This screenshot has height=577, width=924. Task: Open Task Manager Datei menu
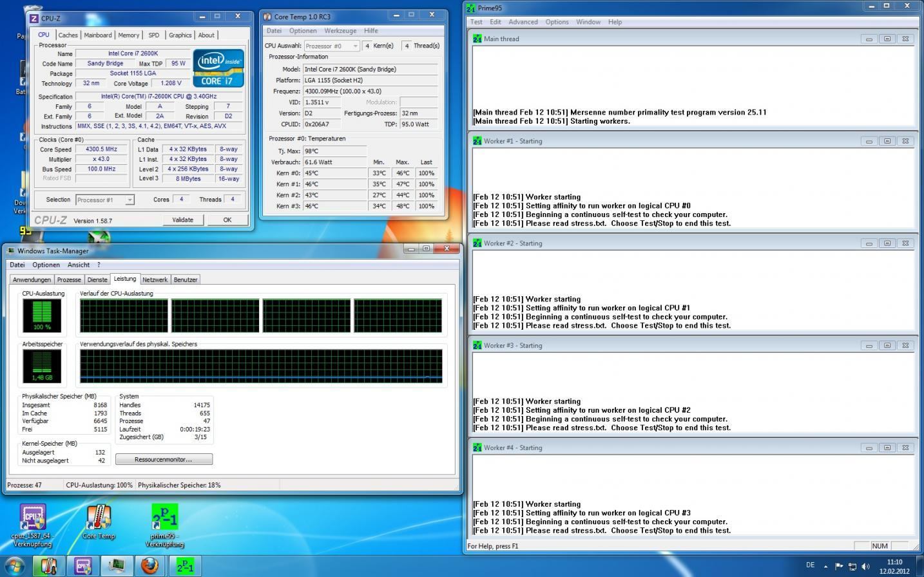coord(17,265)
